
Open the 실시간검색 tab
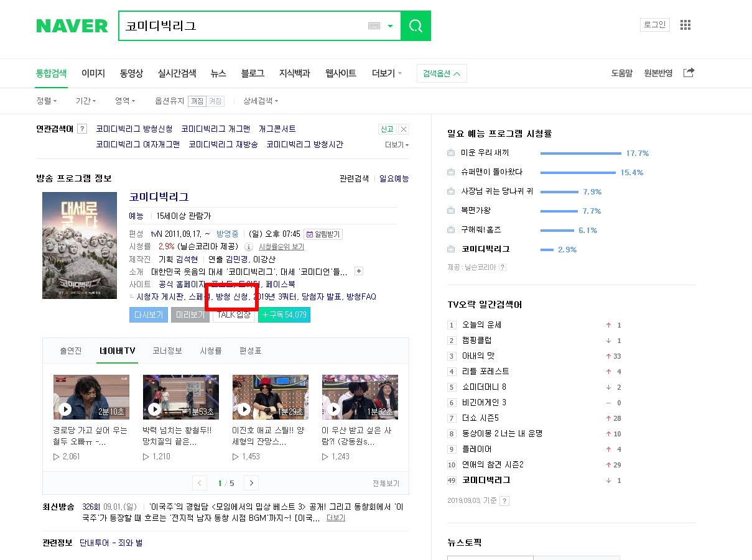click(177, 73)
